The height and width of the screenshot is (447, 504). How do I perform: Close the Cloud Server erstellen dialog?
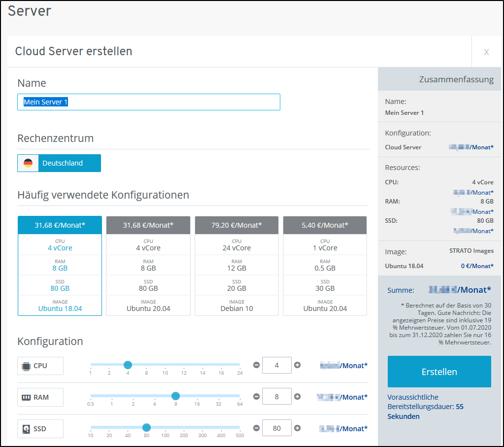pyautogui.click(x=486, y=52)
